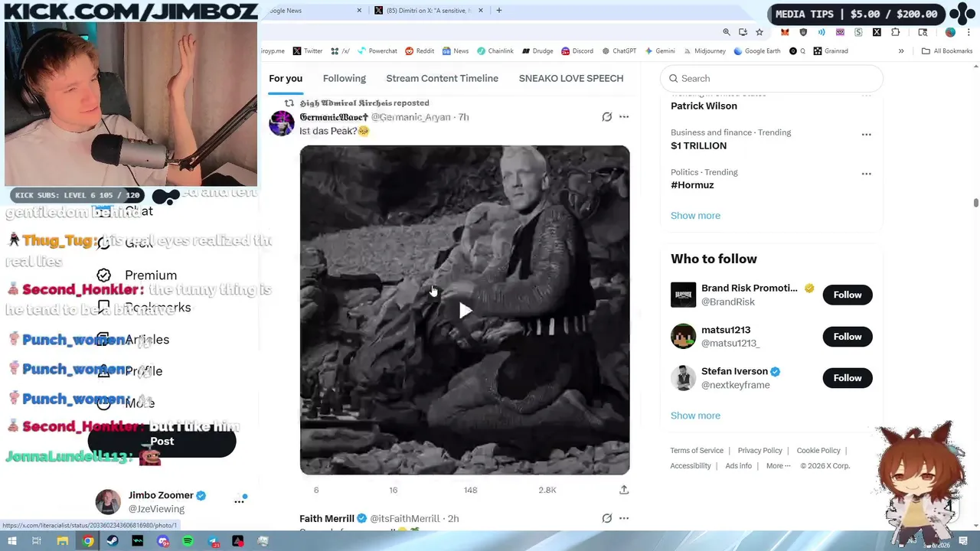The width and height of the screenshot is (980, 551).
Task: Follow Brand Risk Promotions
Action: tap(848, 295)
